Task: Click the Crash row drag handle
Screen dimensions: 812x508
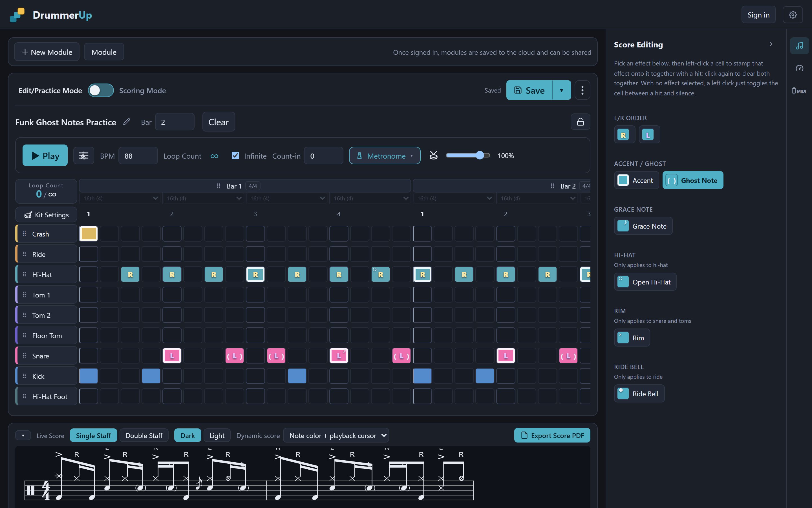Action: tap(25, 233)
